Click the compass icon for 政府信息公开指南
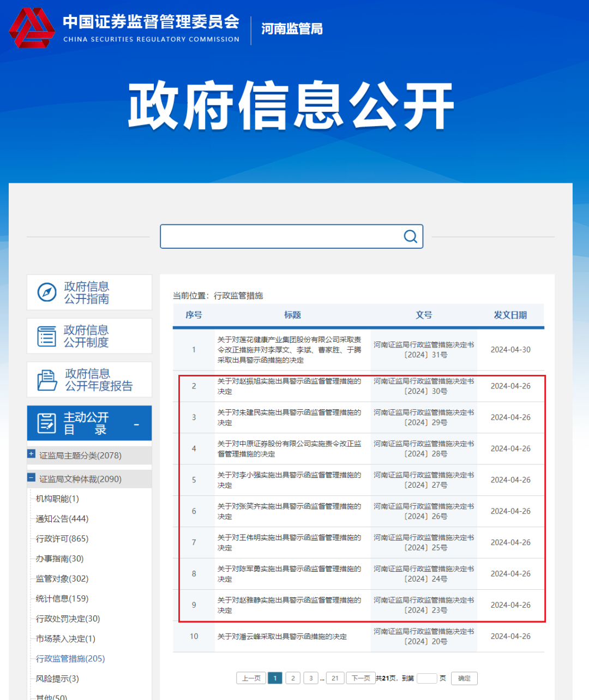 (46, 292)
